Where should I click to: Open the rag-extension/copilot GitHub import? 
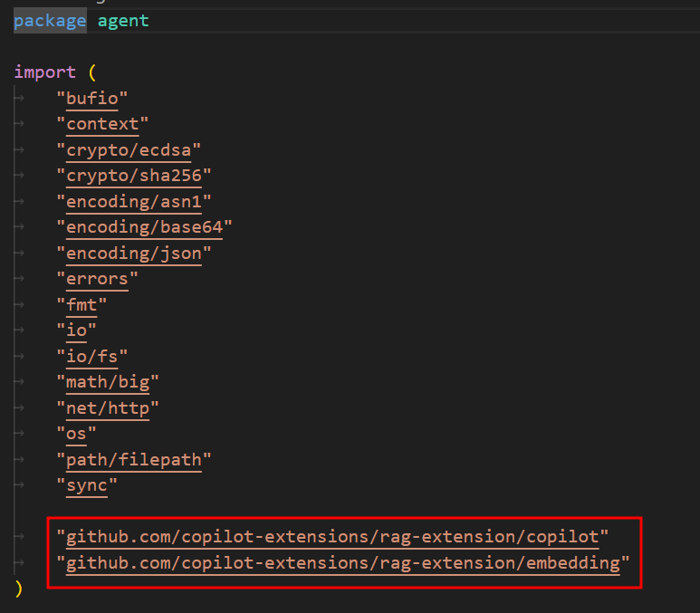(332, 537)
